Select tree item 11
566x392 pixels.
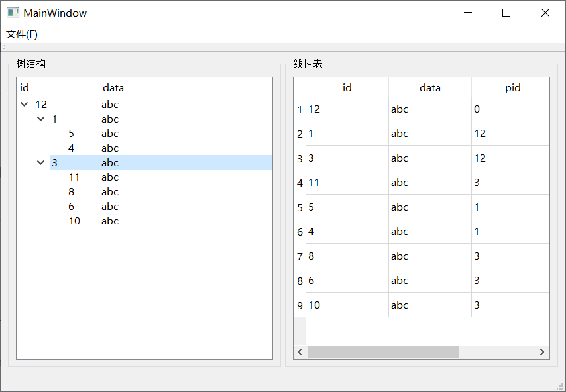[x=74, y=177]
